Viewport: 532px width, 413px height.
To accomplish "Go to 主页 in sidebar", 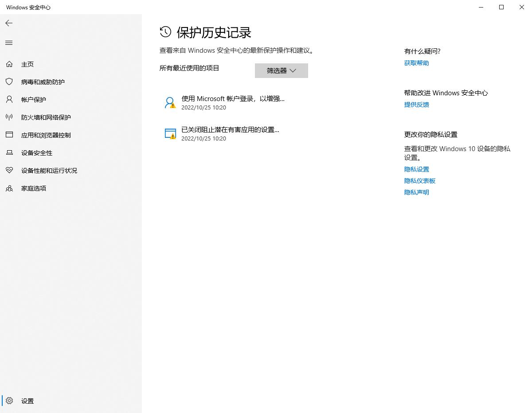I will (x=27, y=64).
